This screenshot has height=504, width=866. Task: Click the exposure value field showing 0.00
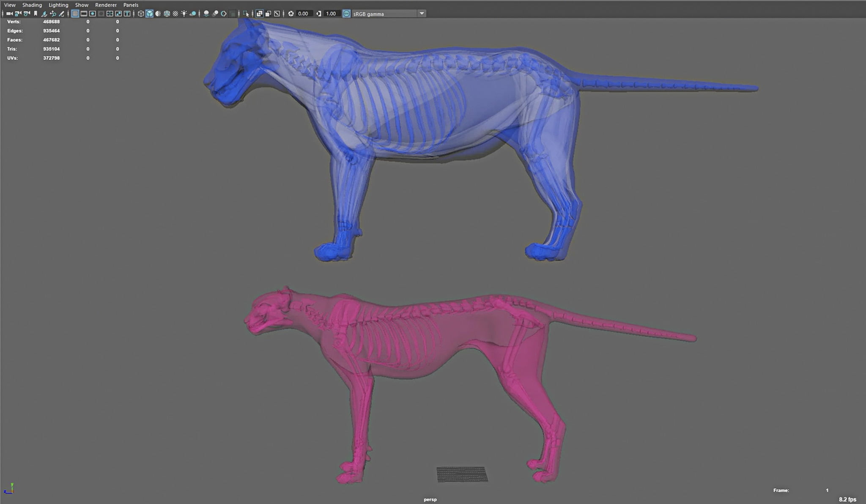point(303,14)
